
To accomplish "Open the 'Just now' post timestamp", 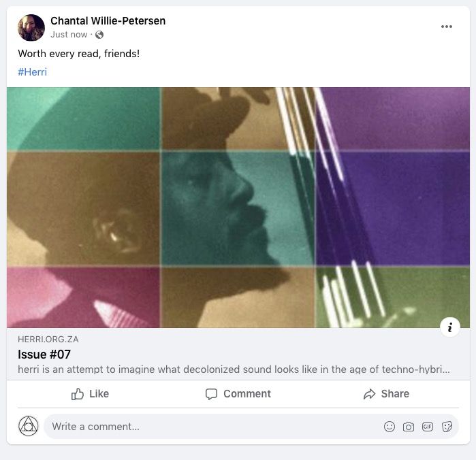I will click(x=69, y=35).
